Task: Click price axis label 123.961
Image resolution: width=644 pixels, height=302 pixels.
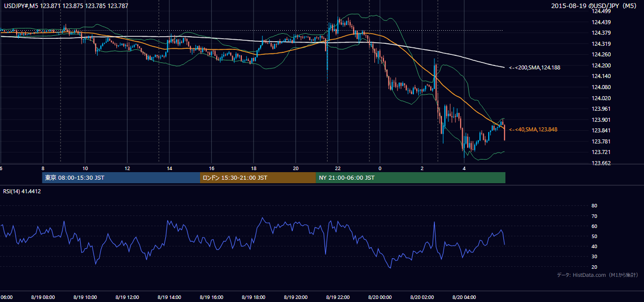Action: coord(601,109)
